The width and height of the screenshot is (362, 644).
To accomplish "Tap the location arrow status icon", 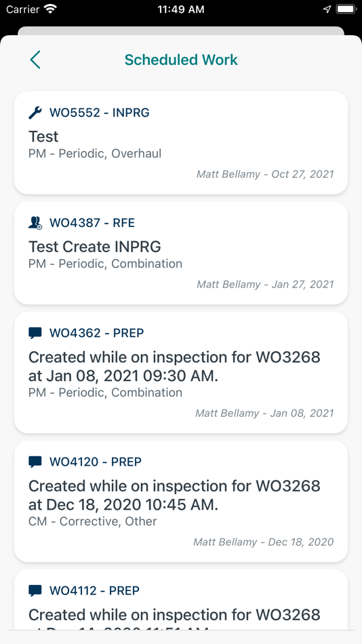I will pos(327,9).
